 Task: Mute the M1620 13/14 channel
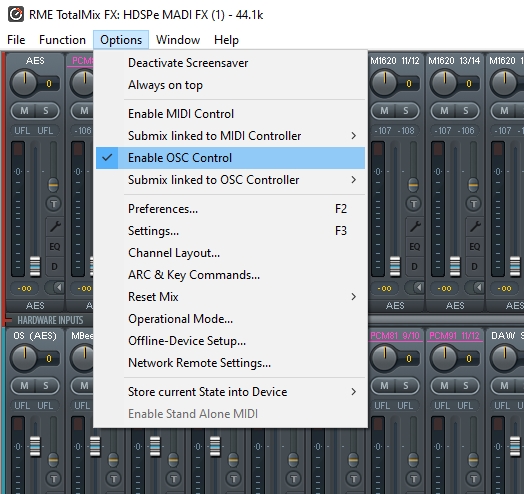[444, 111]
